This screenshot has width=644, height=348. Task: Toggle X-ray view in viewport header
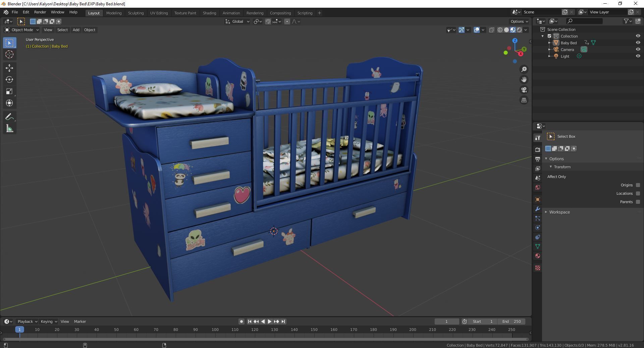coord(491,30)
